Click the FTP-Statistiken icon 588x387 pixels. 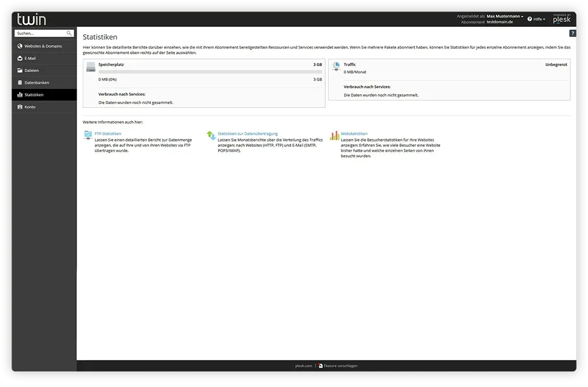click(88, 135)
